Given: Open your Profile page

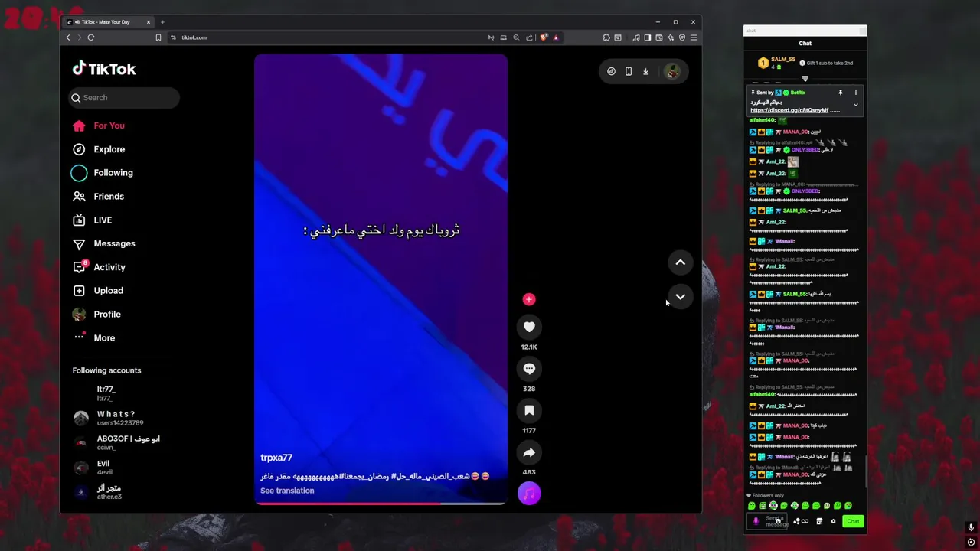Looking at the screenshot, I should point(96,315).
